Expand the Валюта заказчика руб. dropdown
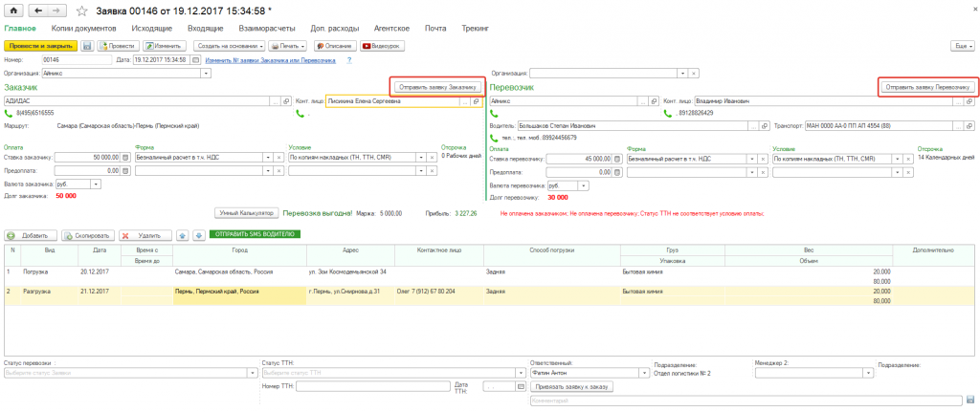Viewport: 980px width, 412px height. coord(96,184)
